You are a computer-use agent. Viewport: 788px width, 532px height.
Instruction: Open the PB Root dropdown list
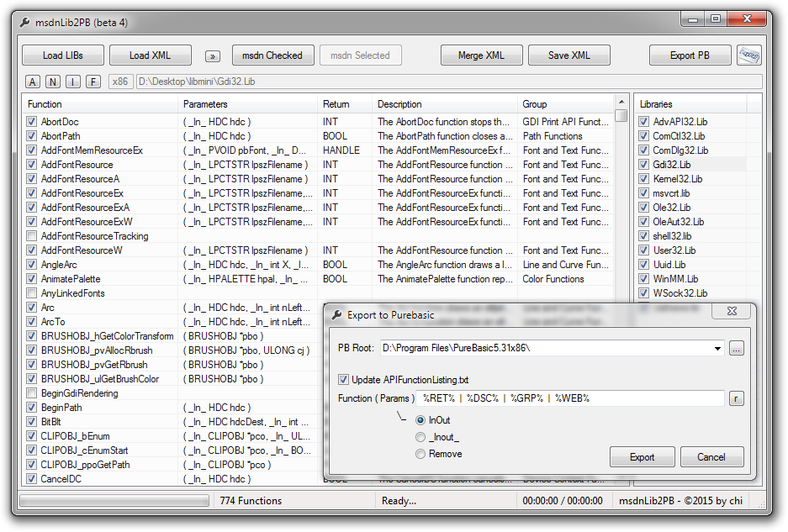(717, 348)
